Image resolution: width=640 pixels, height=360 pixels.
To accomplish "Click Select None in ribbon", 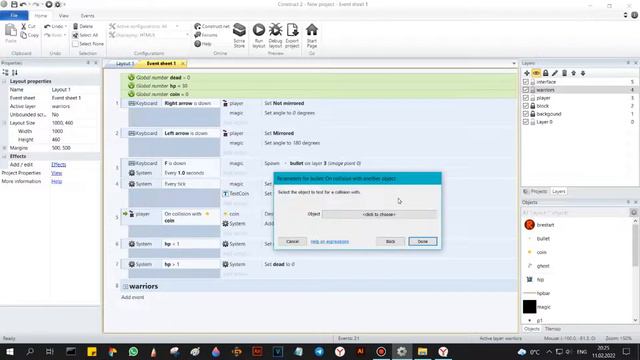I will 88,44.
